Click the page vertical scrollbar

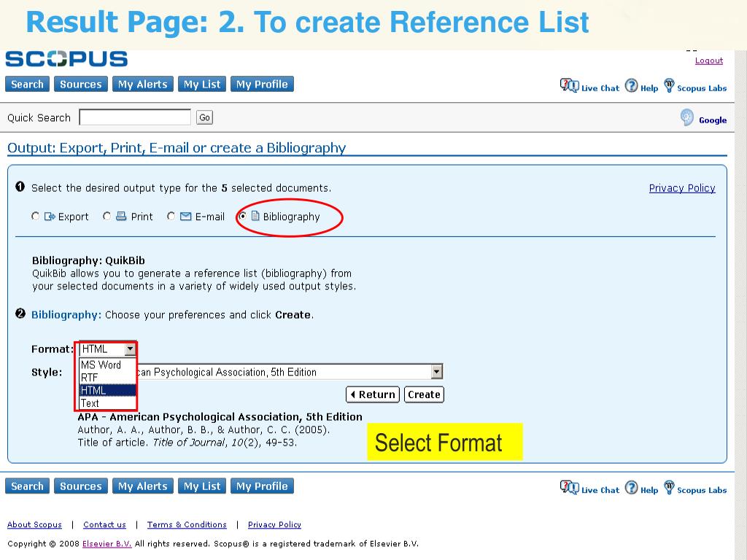pyautogui.click(x=740, y=305)
